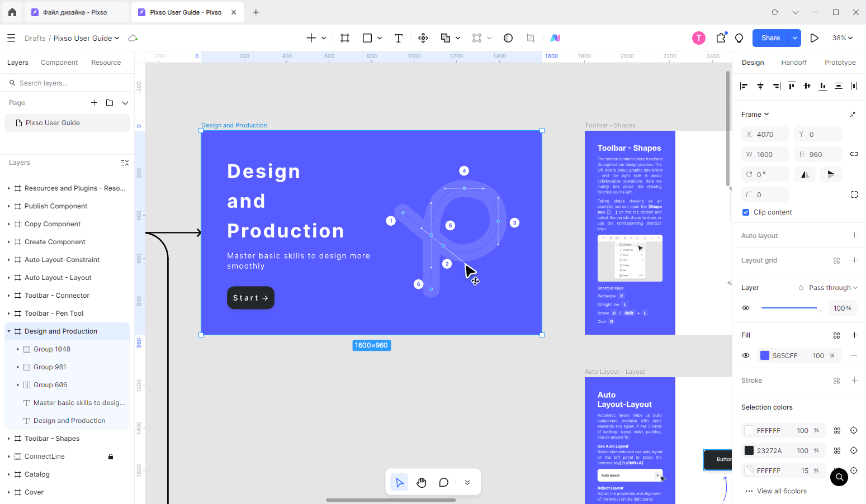
Task: Expand more tools chevron in bottom bar
Action: pos(467,482)
